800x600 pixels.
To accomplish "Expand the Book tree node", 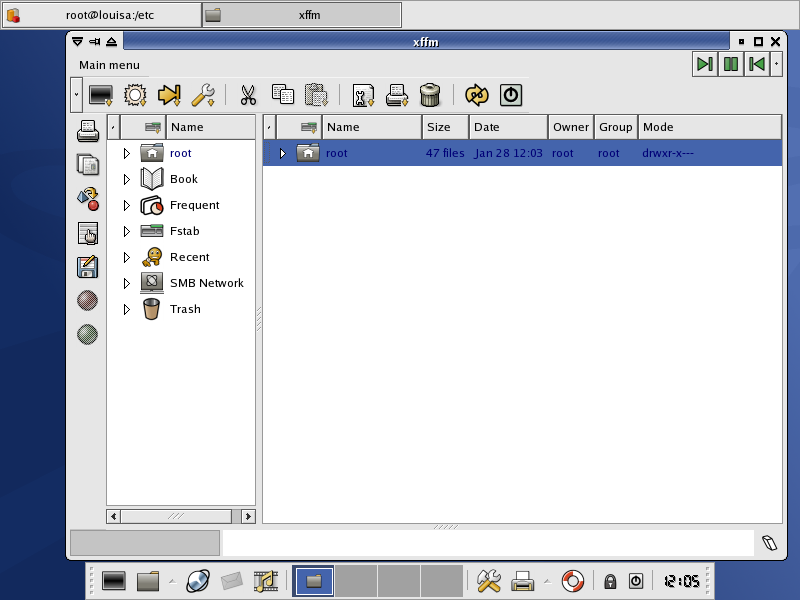I will point(127,179).
